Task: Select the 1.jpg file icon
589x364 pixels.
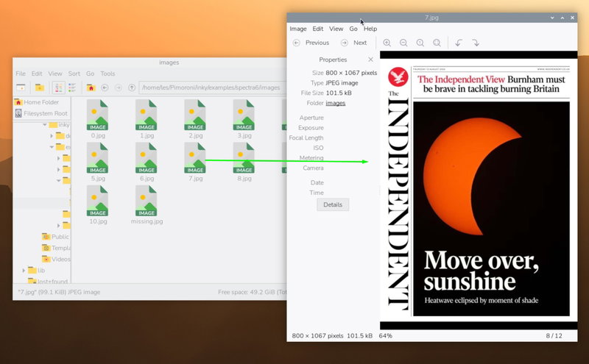Action: (147, 115)
